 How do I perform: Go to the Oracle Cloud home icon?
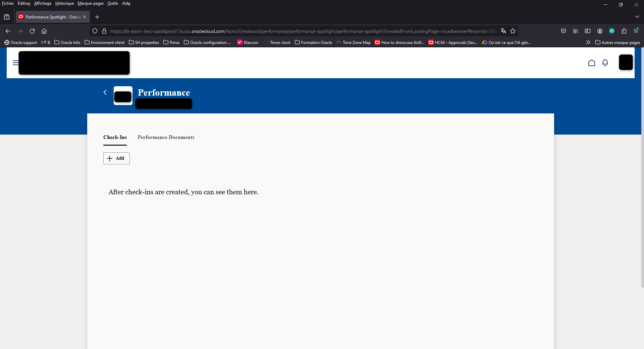pyautogui.click(x=591, y=63)
